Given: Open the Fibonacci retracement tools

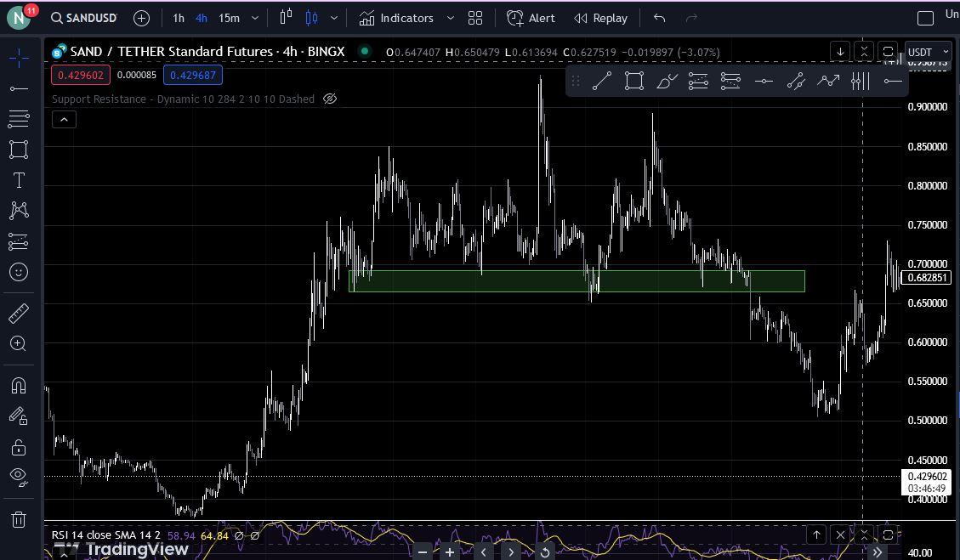Looking at the screenshot, I should pos(19,119).
